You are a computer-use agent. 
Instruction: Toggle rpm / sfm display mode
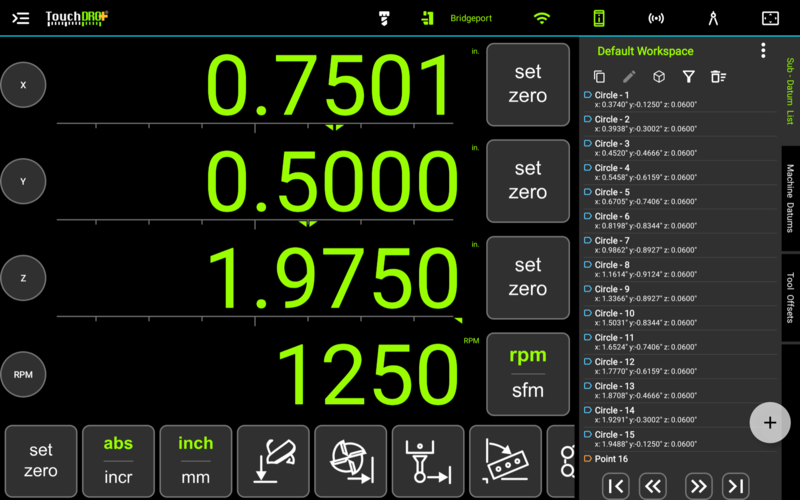point(528,373)
